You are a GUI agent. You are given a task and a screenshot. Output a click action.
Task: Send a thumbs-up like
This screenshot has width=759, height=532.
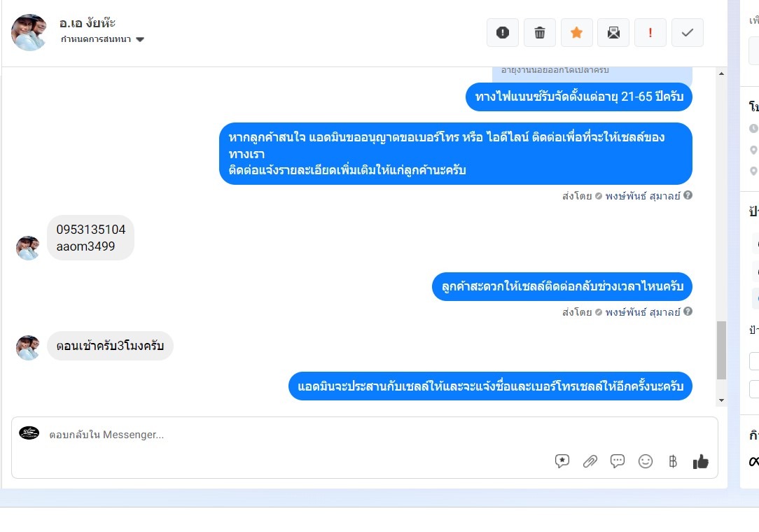pyautogui.click(x=700, y=461)
